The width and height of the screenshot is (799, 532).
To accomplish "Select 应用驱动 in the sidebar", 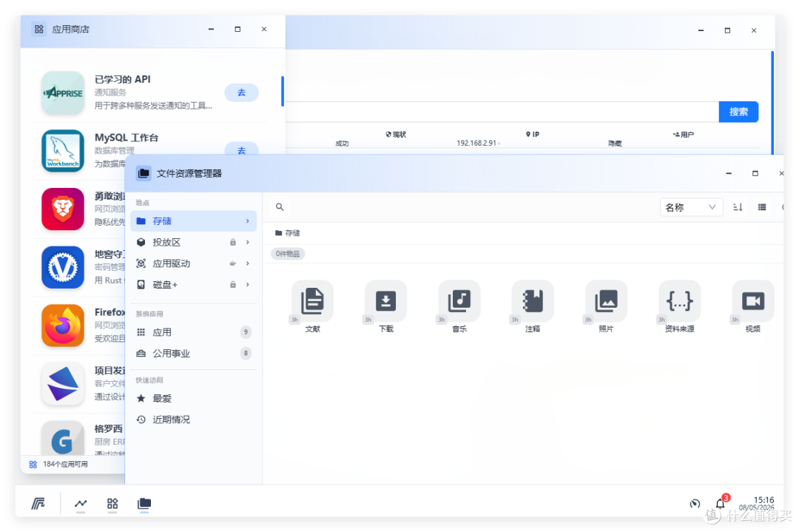I will tap(194, 263).
